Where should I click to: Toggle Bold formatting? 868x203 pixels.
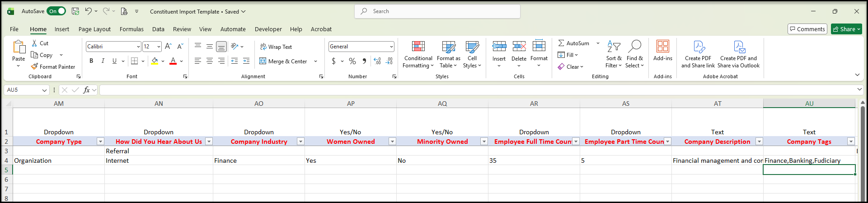91,61
